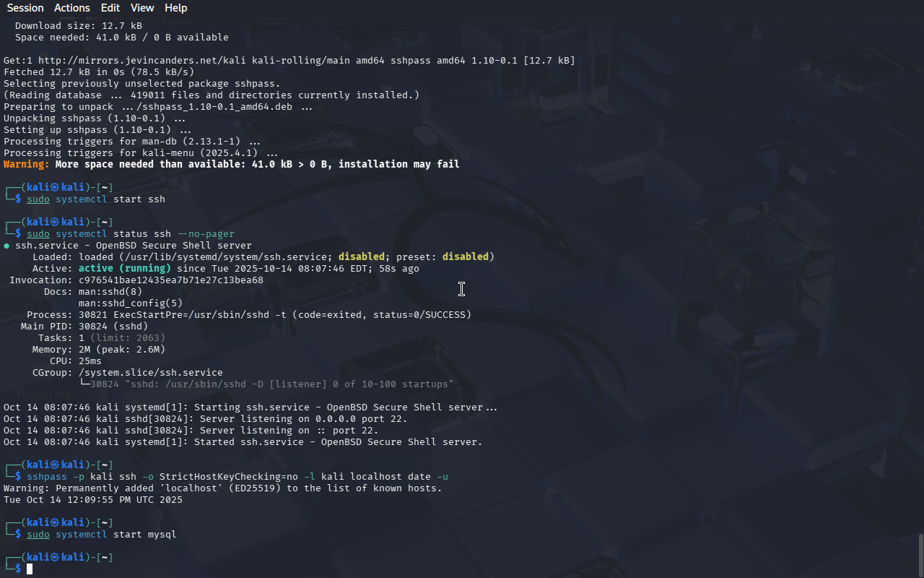
Task: Open the View menu
Action: coord(142,8)
